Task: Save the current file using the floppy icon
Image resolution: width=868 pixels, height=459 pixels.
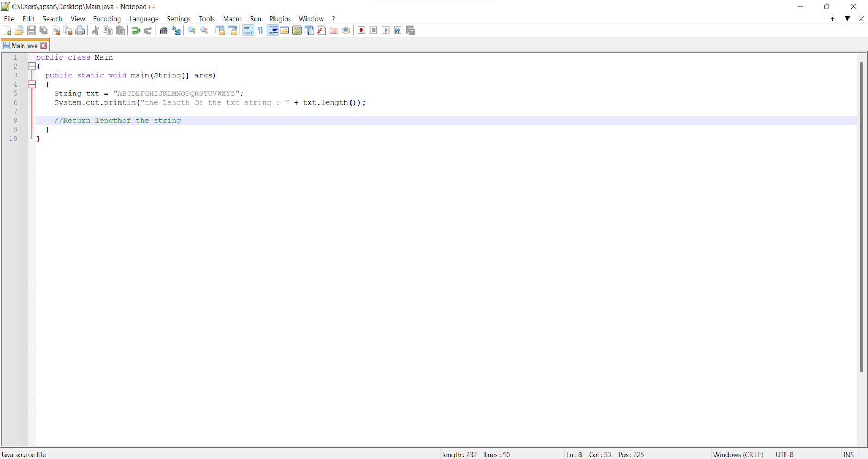Action: coord(31,30)
